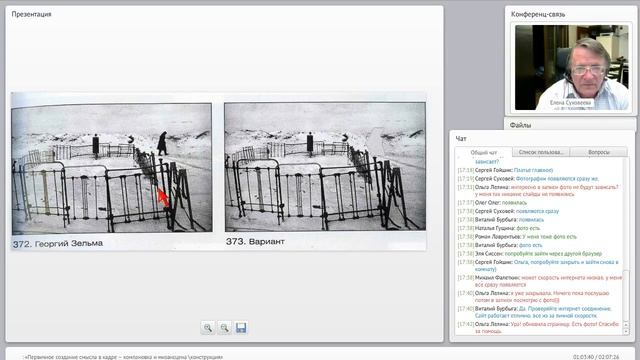The width and height of the screenshot is (640, 360).
Task: Open the Список пользователей tab
Action: (541, 152)
